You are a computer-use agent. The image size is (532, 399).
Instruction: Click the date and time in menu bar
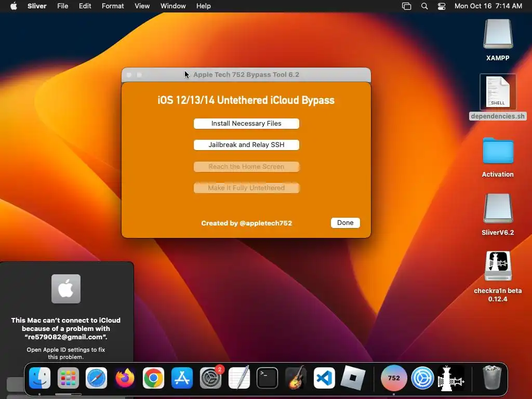tap(488, 6)
